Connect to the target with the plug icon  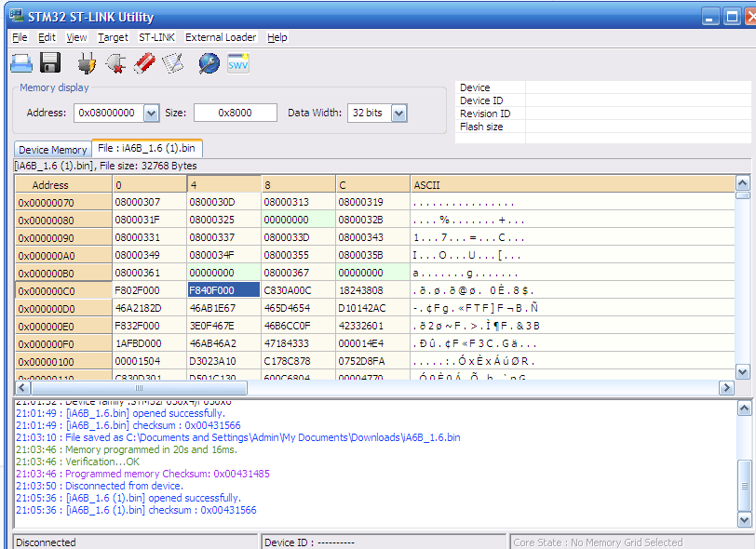coord(87,63)
